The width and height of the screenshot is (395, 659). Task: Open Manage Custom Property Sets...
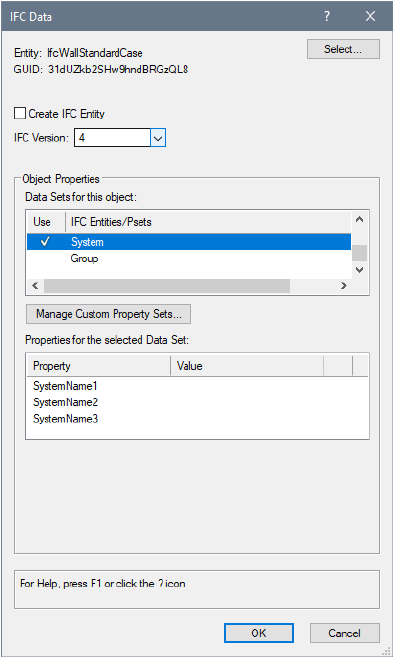click(x=108, y=314)
